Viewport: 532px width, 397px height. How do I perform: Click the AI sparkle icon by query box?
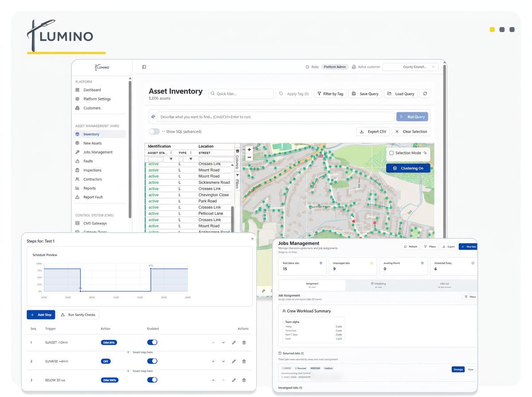point(153,117)
